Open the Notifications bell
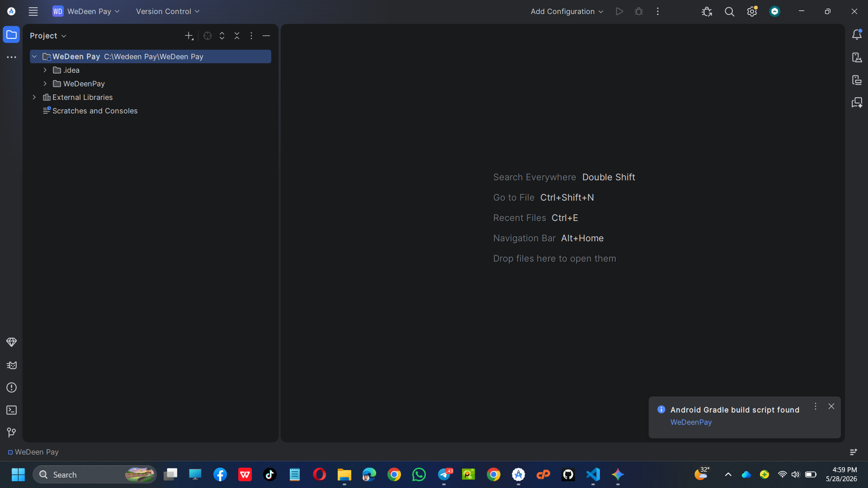This screenshot has width=868, height=488. click(x=857, y=35)
